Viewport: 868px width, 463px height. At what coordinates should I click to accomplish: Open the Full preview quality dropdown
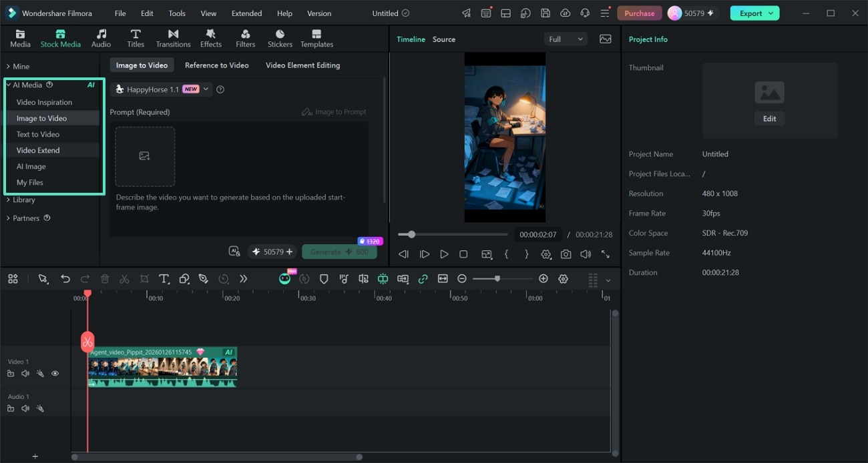(x=566, y=39)
